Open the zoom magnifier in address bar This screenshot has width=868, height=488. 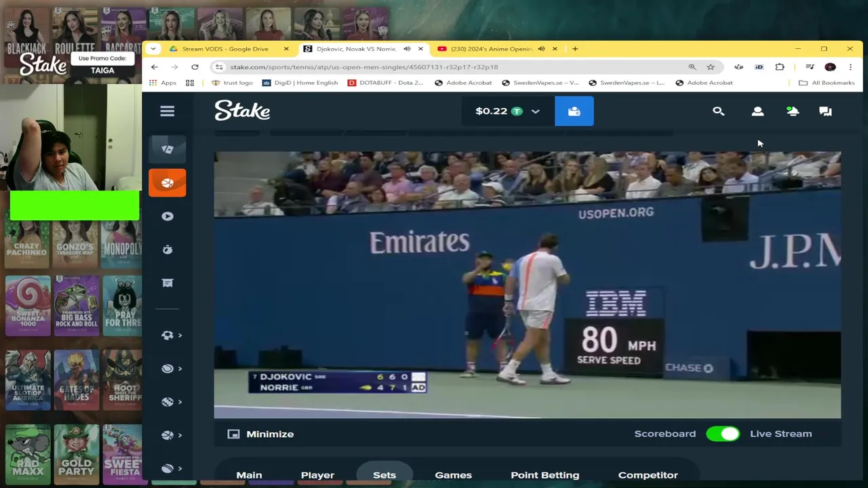coord(692,67)
